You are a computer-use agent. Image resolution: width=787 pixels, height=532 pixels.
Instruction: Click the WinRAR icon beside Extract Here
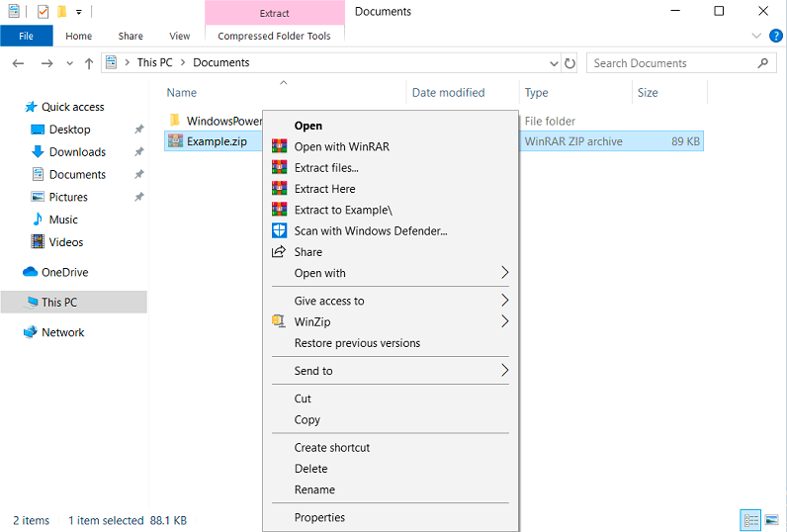tap(279, 188)
